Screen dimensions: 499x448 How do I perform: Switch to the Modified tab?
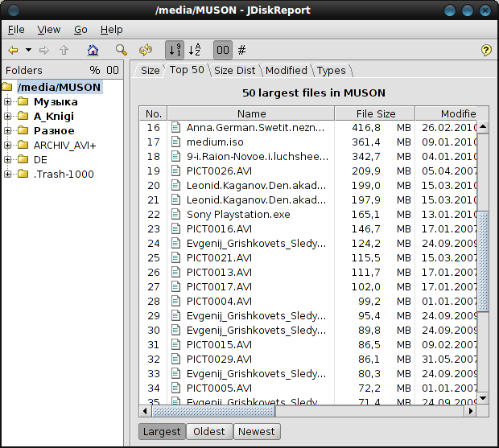click(287, 70)
